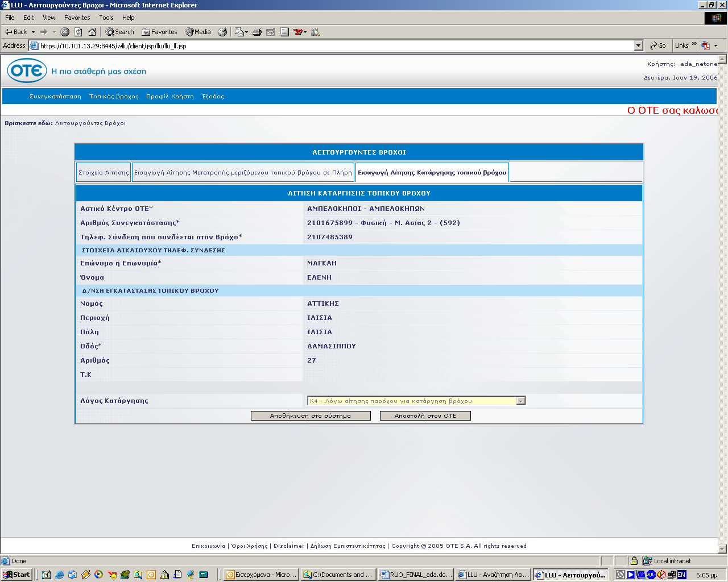
Task: Open the Help menu
Action: point(129,18)
